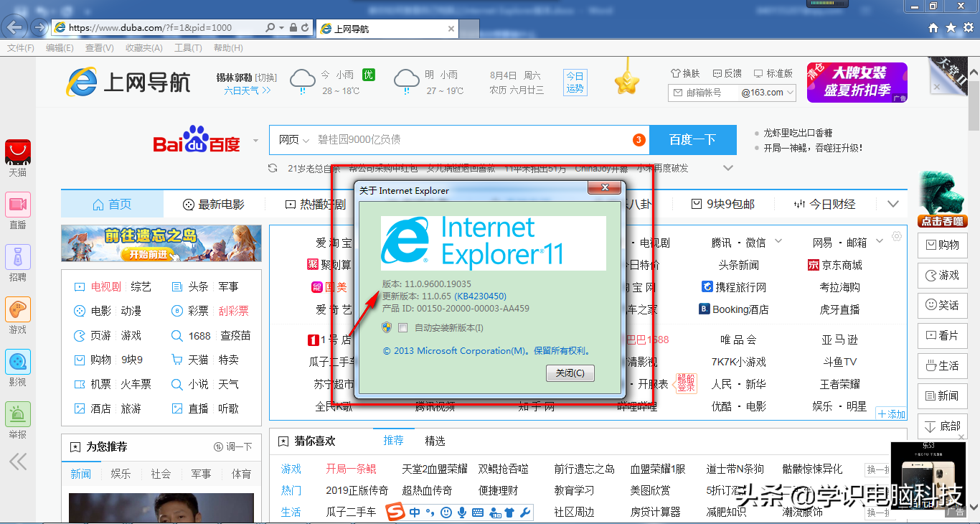The height and width of the screenshot is (524, 980).
Task: Open the 工具(T) menu
Action: click(x=188, y=48)
